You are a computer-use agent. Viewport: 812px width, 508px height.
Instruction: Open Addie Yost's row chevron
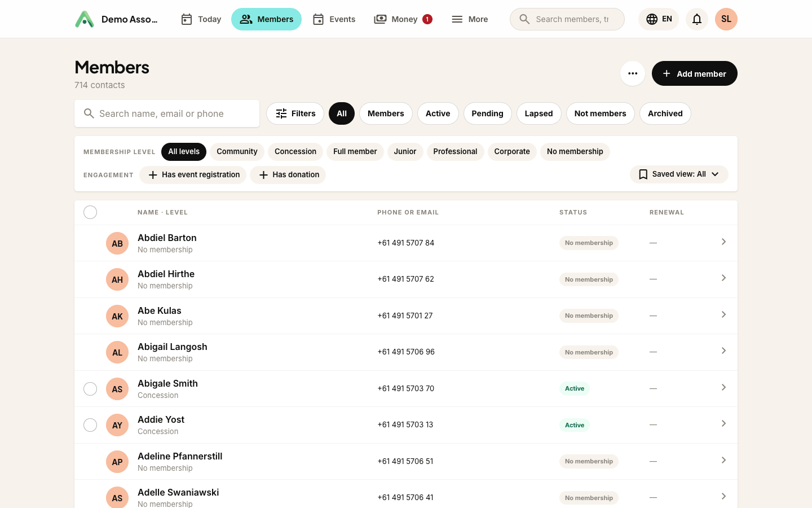tap(723, 423)
